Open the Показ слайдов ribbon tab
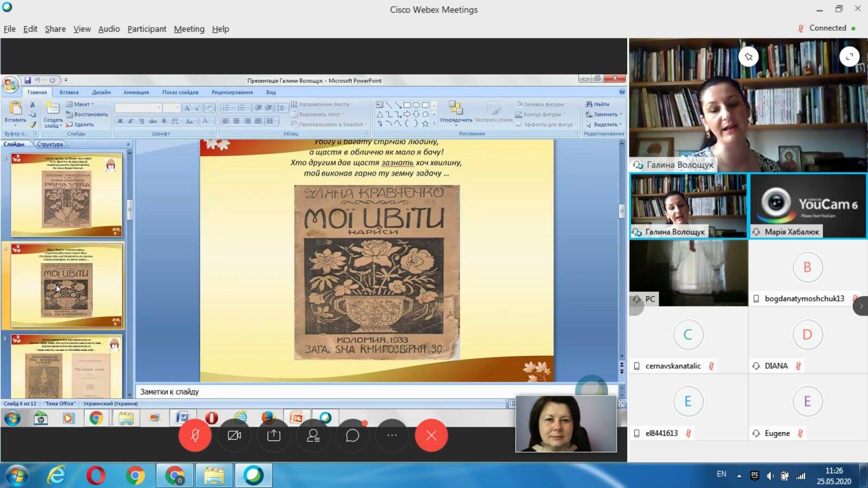The width and height of the screenshot is (868, 488). tap(180, 92)
